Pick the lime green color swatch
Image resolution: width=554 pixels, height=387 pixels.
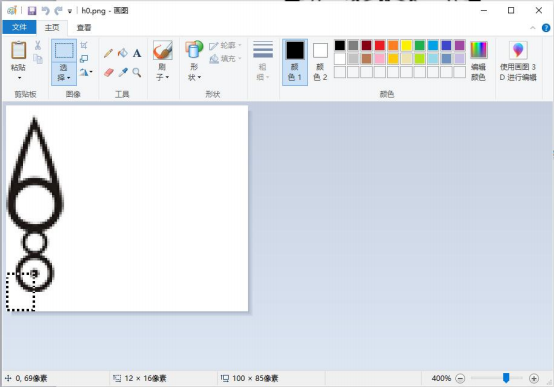pos(420,59)
